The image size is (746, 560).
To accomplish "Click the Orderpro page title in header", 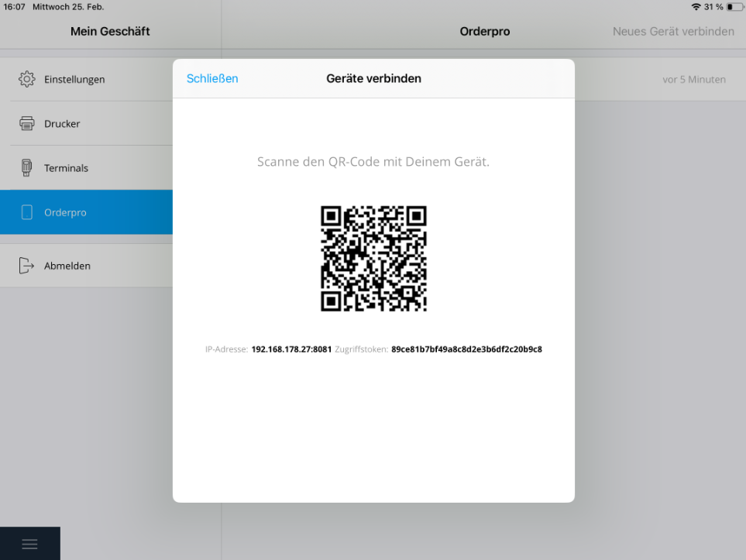I will tap(485, 32).
